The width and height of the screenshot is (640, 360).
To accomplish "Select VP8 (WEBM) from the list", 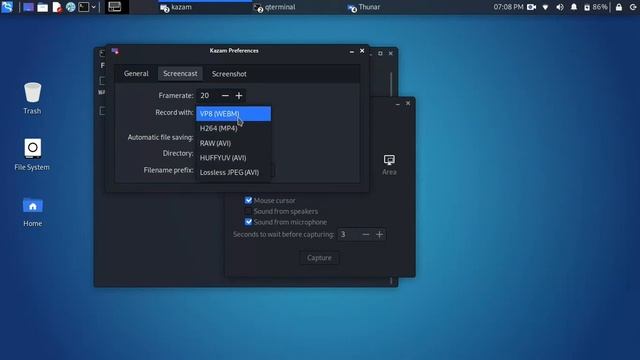I will [233, 113].
